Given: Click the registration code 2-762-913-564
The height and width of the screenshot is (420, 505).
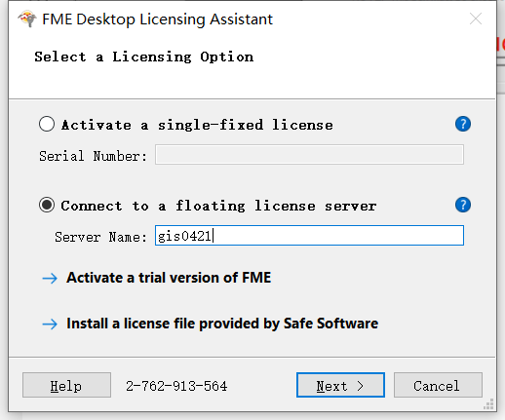Looking at the screenshot, I should pyautogui.click(x=176, y=386).
